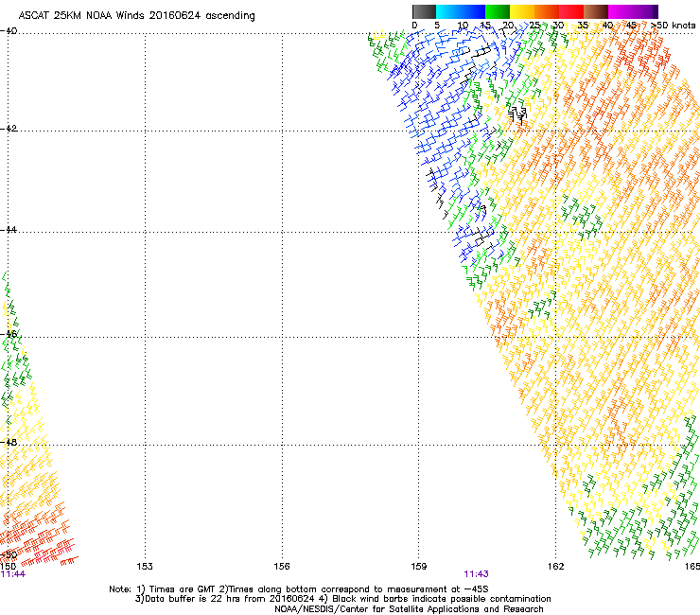Select the -48 latitude axis label

point(9,442)
